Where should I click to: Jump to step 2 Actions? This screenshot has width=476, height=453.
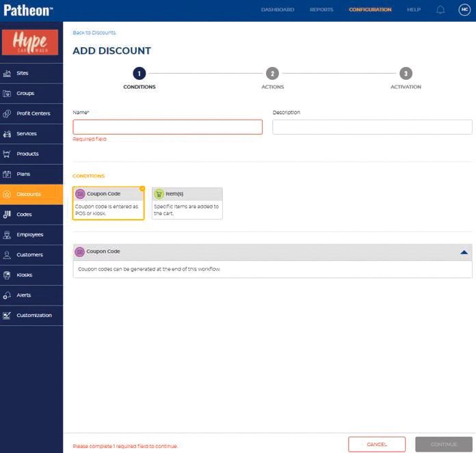click(272, 74)
